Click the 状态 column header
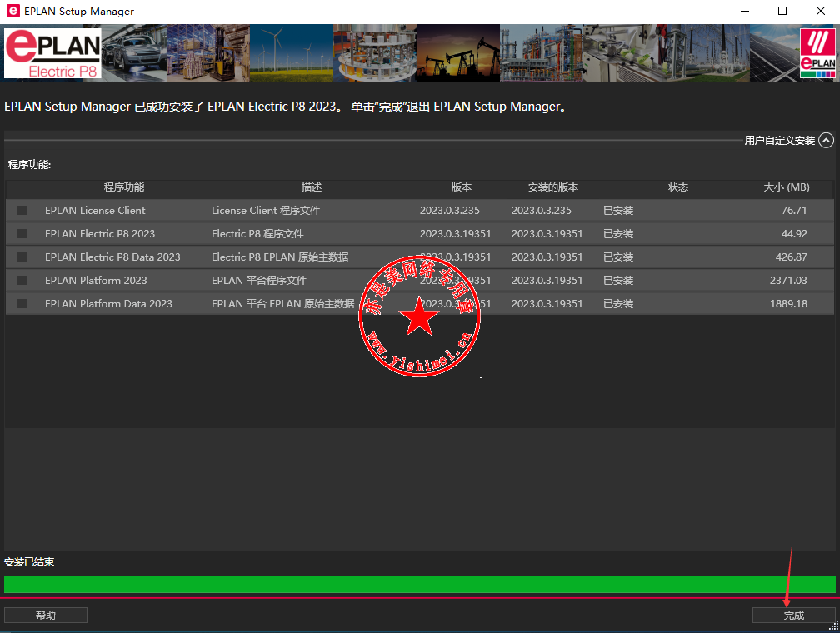 point(678,187)
